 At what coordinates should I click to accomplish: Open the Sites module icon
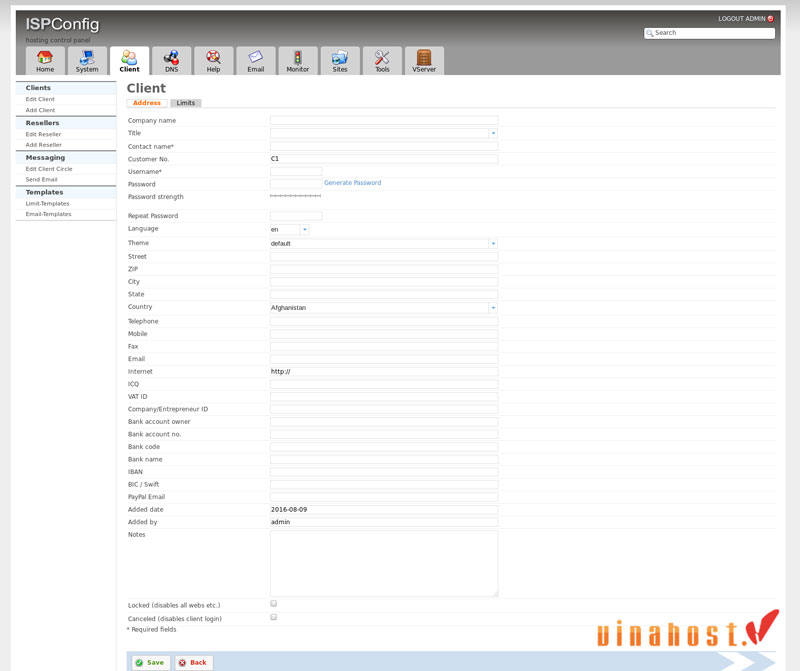click(340, 57)
